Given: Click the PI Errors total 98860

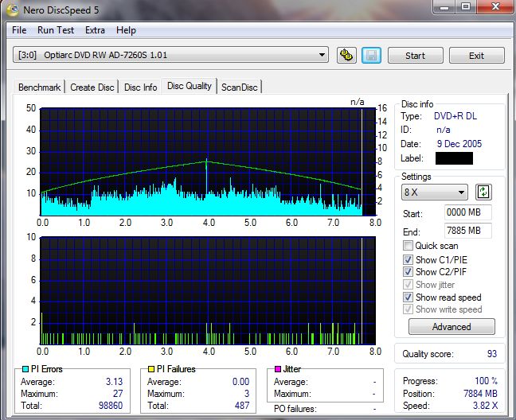Looking at the screenshot, I should pos(111,406).
